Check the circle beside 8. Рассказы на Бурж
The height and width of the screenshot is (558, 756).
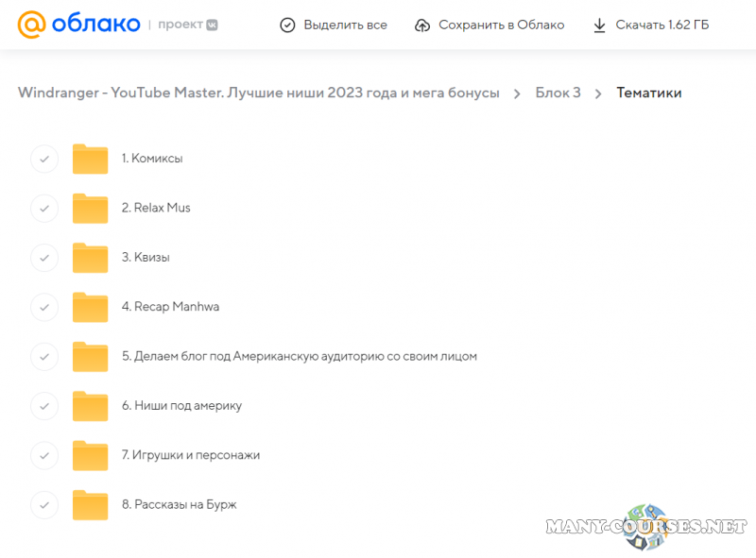[x=44, y=504]
